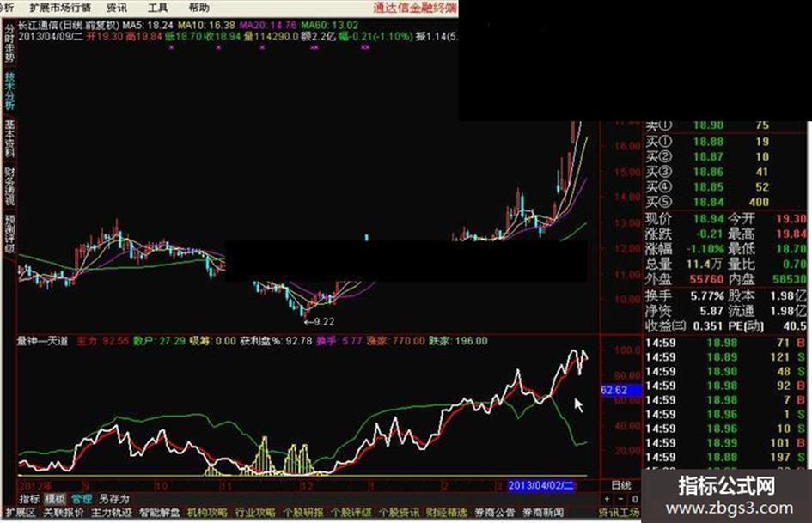The height and width of the screenshot is (523, 812).
Task: Click the 0 reset button beside zoom controls
Action: pyautogui.click(x=634, y=499)
